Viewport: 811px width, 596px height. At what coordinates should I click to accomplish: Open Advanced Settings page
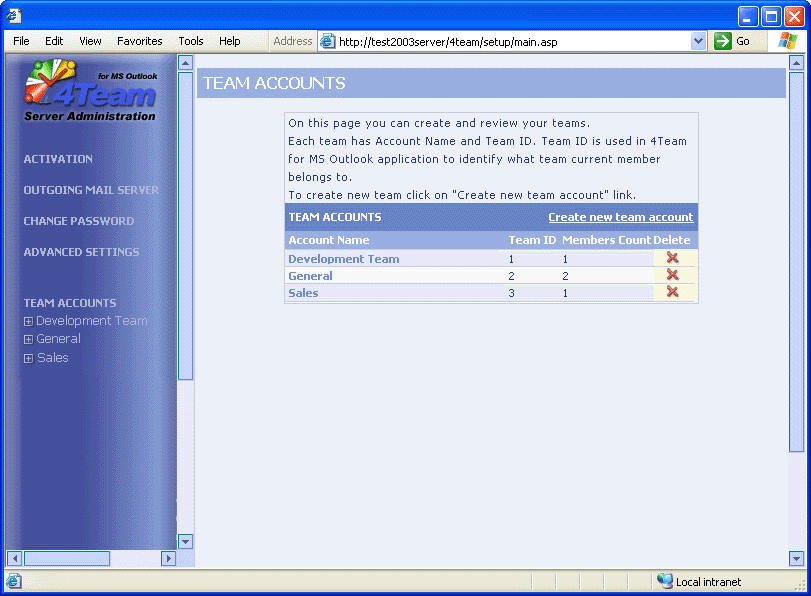(x=81, y=252)
